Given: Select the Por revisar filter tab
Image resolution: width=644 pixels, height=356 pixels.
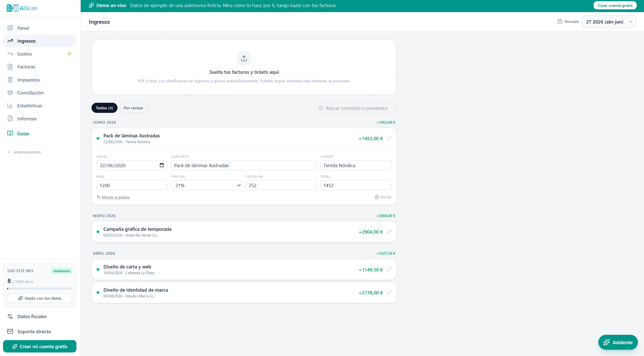Looking at the screenshot, I should point(133,108).
